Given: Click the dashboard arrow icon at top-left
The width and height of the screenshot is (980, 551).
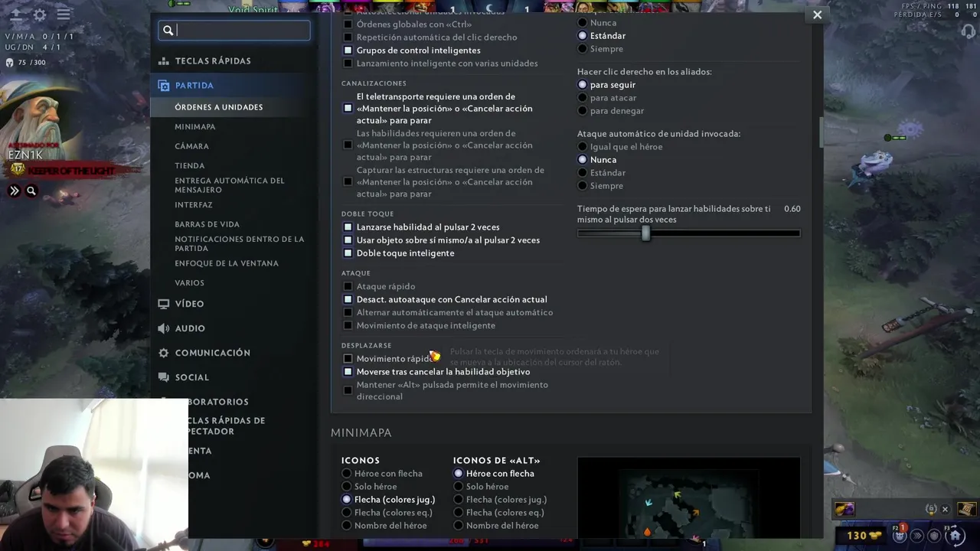Looking at the screenshot, I should point(15,15).
